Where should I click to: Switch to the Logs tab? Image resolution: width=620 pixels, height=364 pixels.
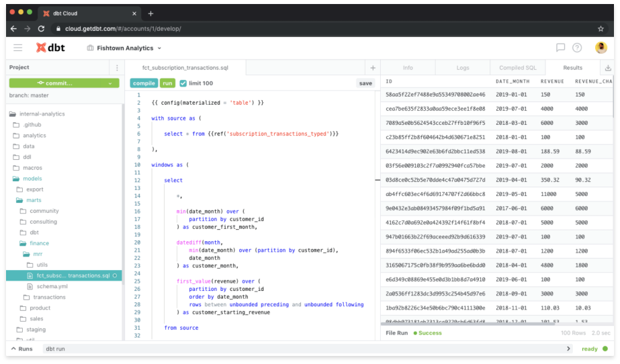(x=462, y=68)
